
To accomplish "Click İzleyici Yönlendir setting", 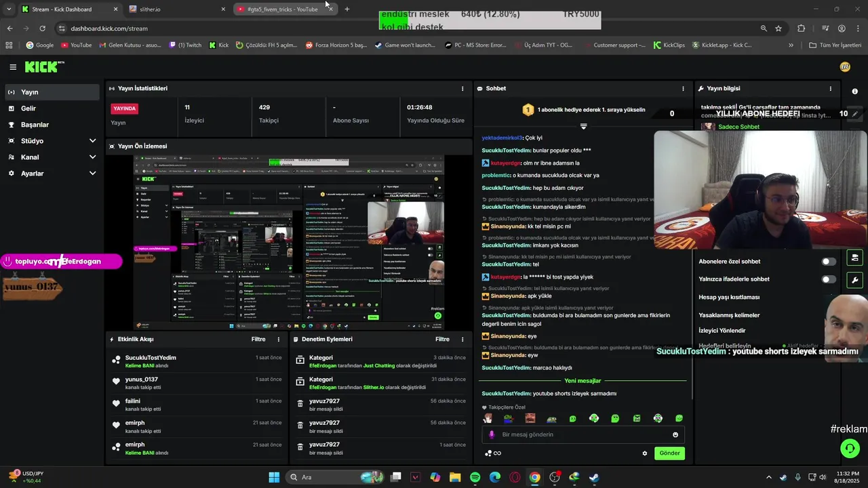I will (x=722, y=331).
